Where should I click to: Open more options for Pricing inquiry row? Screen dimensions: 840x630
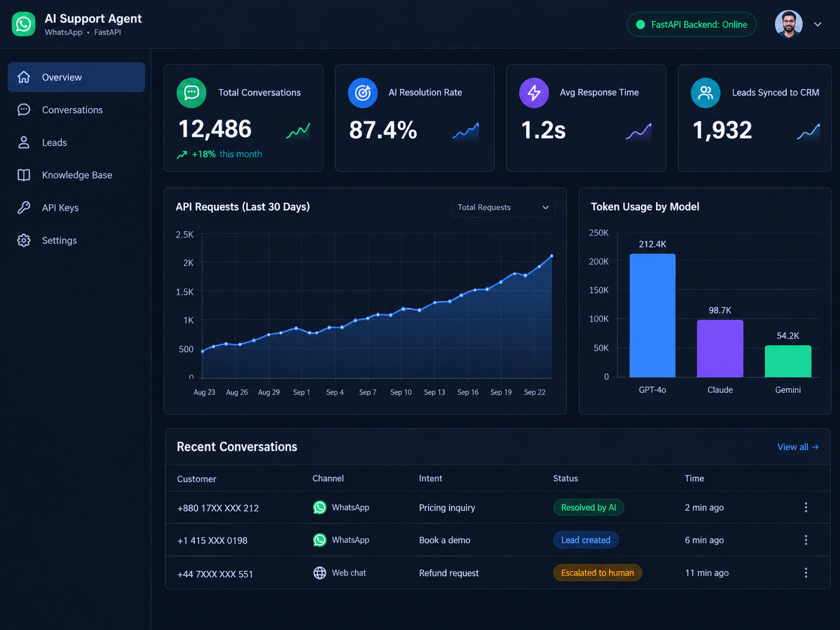[806, 508]
